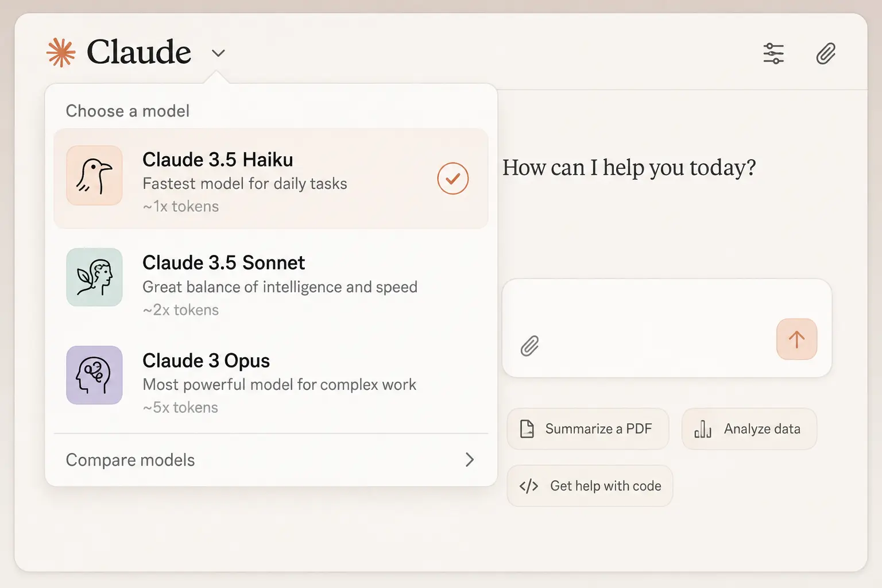Click the Haiku bird icon
This screenshot has height=588, width=882.
[x=94, y=175]
